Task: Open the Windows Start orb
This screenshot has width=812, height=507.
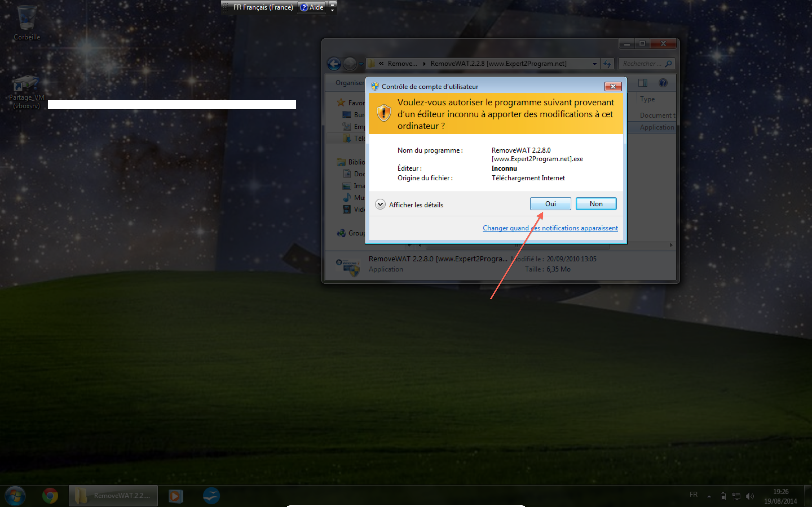Action: pos(15,496)
